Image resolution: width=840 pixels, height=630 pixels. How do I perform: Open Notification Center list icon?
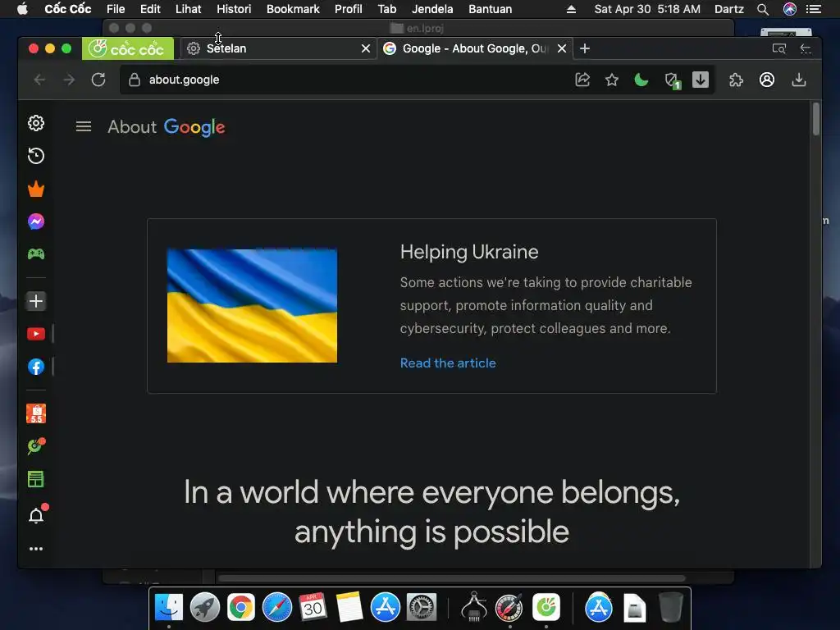click(814, 9)
